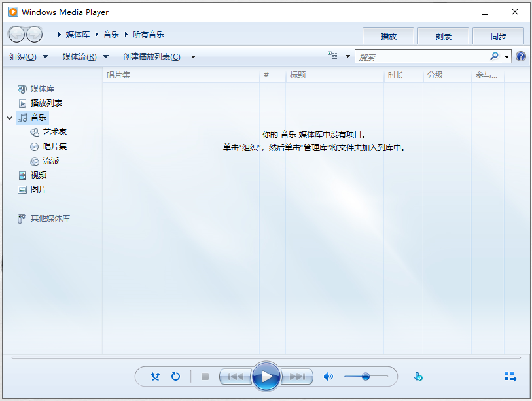The image size is (532, 401).
Task: Sort by the 参与... column header
Action: click(488, 75)
